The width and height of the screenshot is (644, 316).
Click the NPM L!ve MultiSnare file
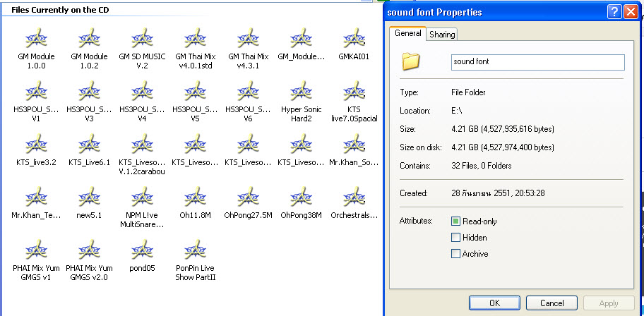point(142,208)
